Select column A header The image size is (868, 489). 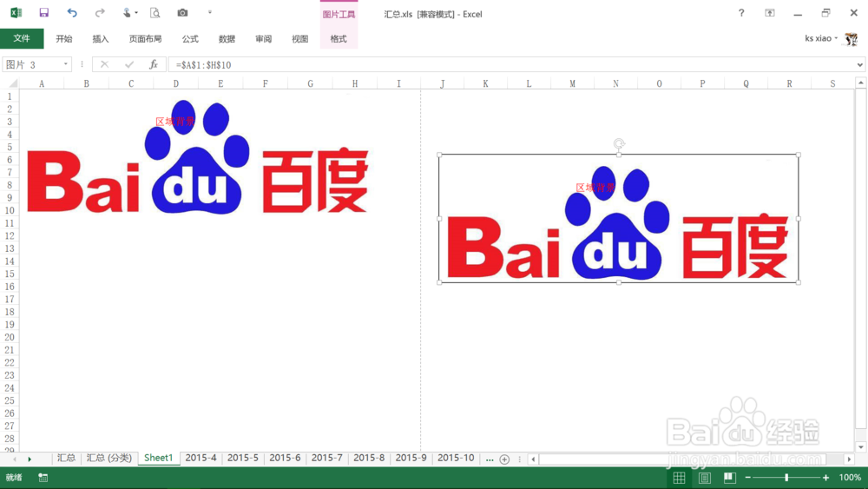click(42, 83)
